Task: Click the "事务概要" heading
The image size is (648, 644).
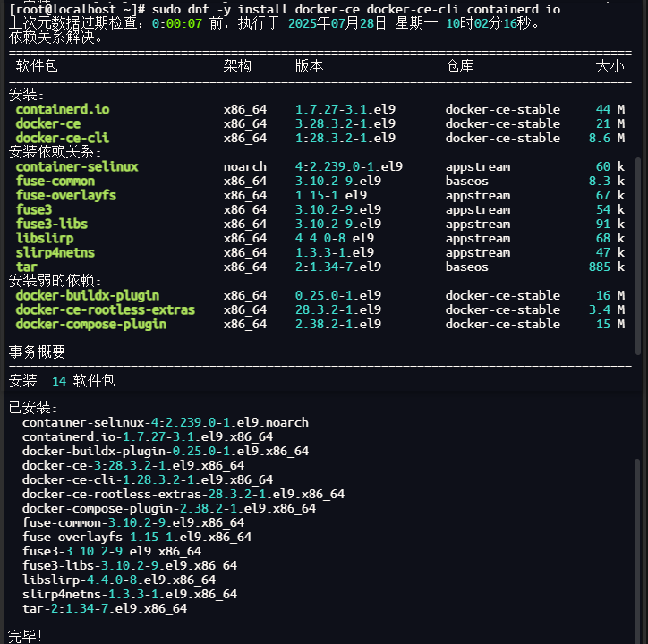Action: tap(37, 352)
